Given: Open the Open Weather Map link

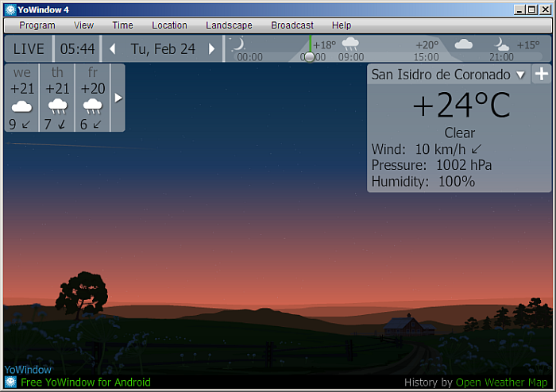Looking at the screenshot, I should pyautogui.click(x=501, y=382).
